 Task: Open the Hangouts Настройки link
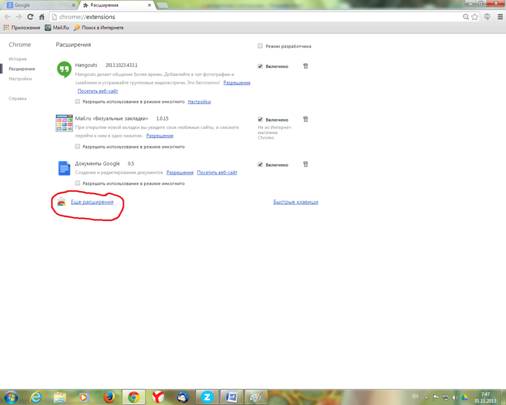point(199,102)
